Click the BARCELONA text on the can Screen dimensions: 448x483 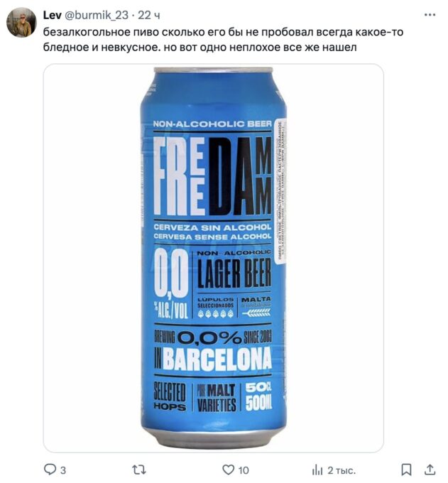218,359
